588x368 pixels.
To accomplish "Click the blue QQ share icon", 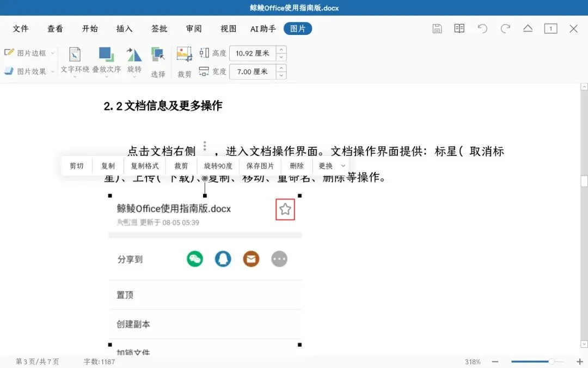I will [223, 259].
